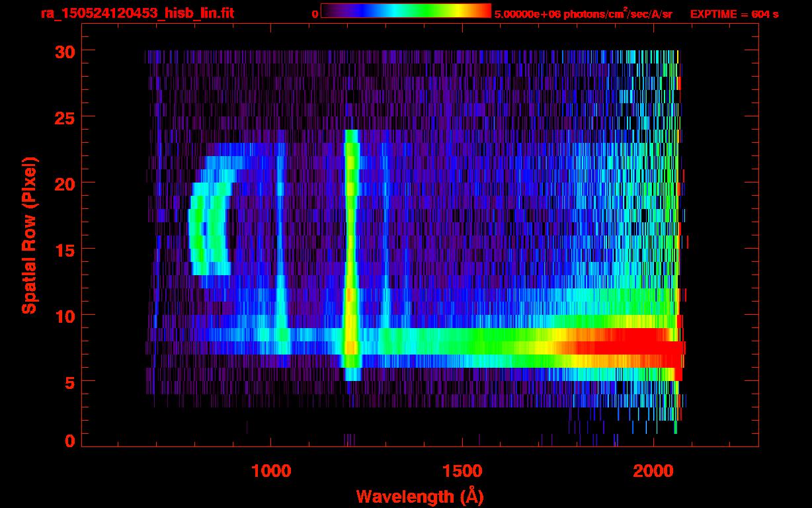
Task: Click the dark purple start of the color bar
Action: point(327,11)
